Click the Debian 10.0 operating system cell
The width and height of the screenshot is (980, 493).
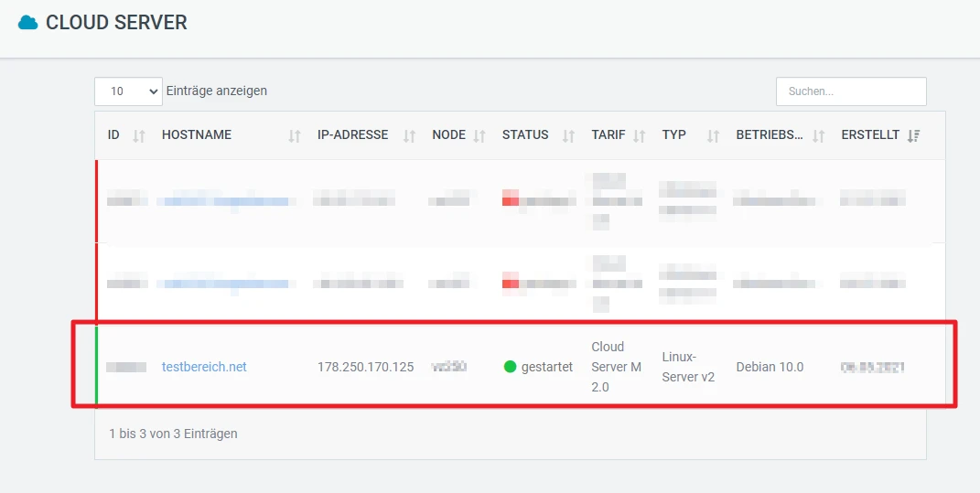(770, 367)
